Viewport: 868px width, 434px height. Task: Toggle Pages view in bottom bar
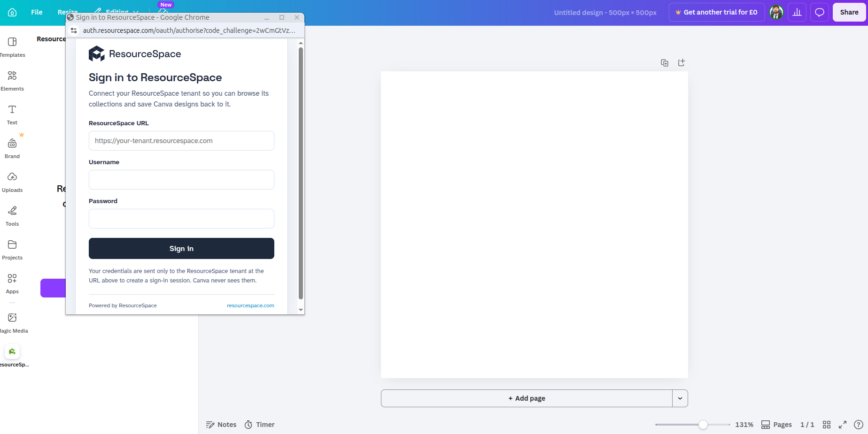point(776,425)
